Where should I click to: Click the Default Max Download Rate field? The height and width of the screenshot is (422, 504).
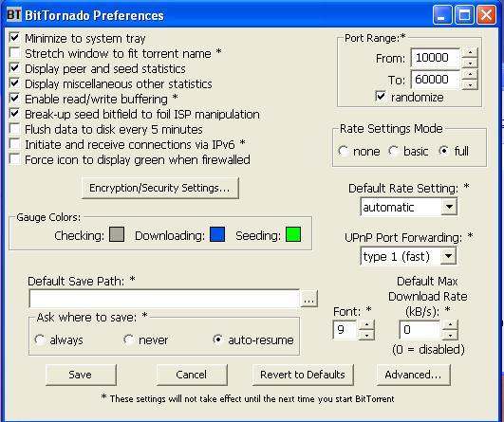click(420, 330)
